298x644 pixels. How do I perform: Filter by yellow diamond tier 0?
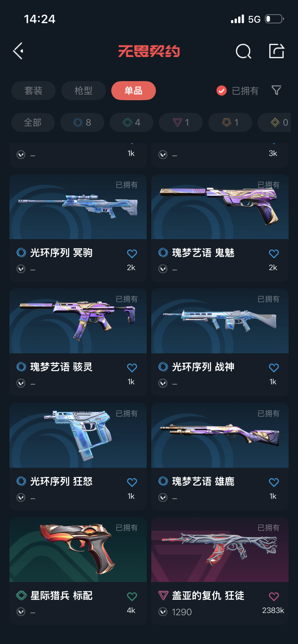pyautogui.click(x=274, y=122)
